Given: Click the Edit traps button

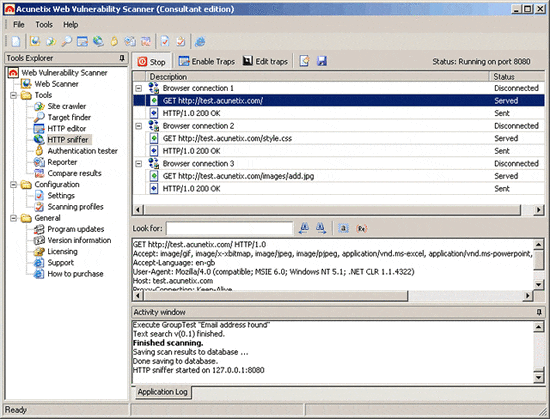Looking at the screenshot, I should [266, 62].
